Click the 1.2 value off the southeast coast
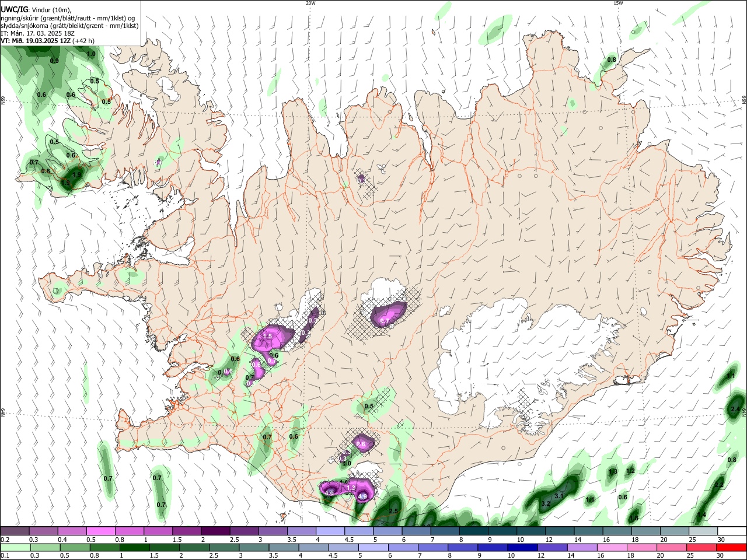Viewport: 747px width, 560px height. click(630, 471)
